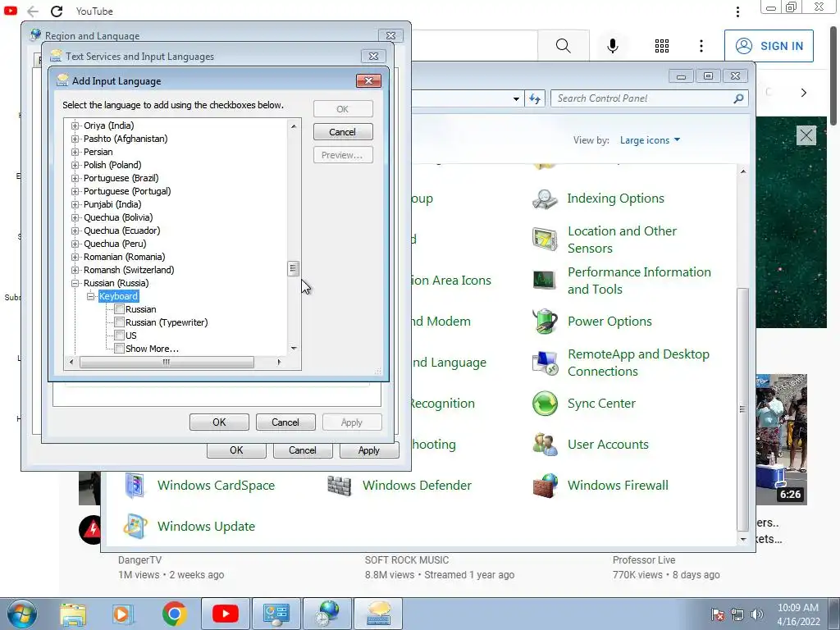Select Quechua (Ecuador) entry
840x630 pixels.
(121, 231)
